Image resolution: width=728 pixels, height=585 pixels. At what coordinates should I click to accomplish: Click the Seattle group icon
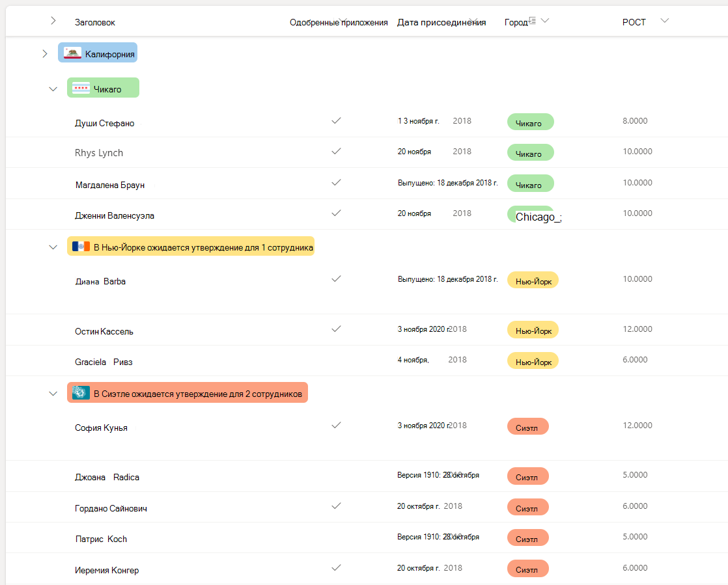click(x=81, y=393)
